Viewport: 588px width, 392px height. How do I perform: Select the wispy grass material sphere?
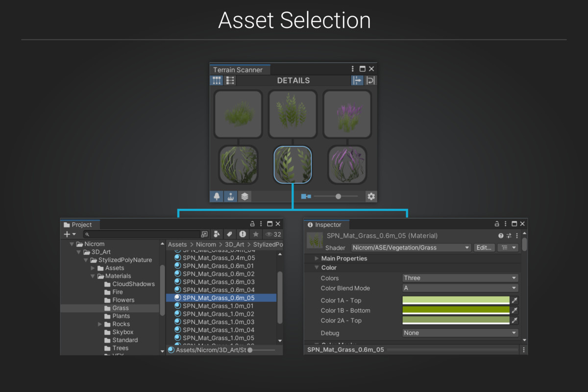[x=238, y=165]
